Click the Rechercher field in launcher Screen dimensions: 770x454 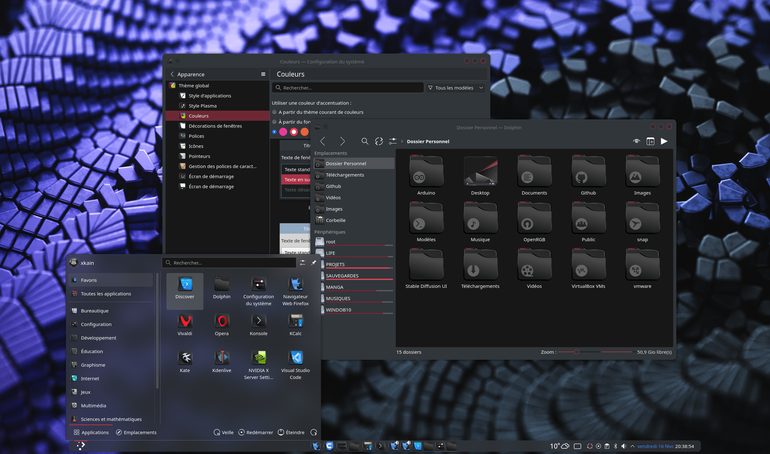coord(229,263)
